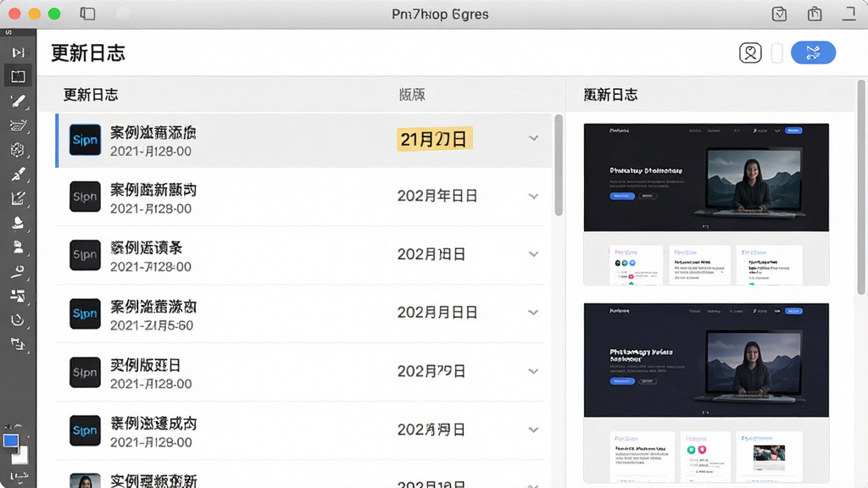This screenshot has height=488, width=868.
Task: Click the large 更新日志 page title
Action: tap(88, 53)
